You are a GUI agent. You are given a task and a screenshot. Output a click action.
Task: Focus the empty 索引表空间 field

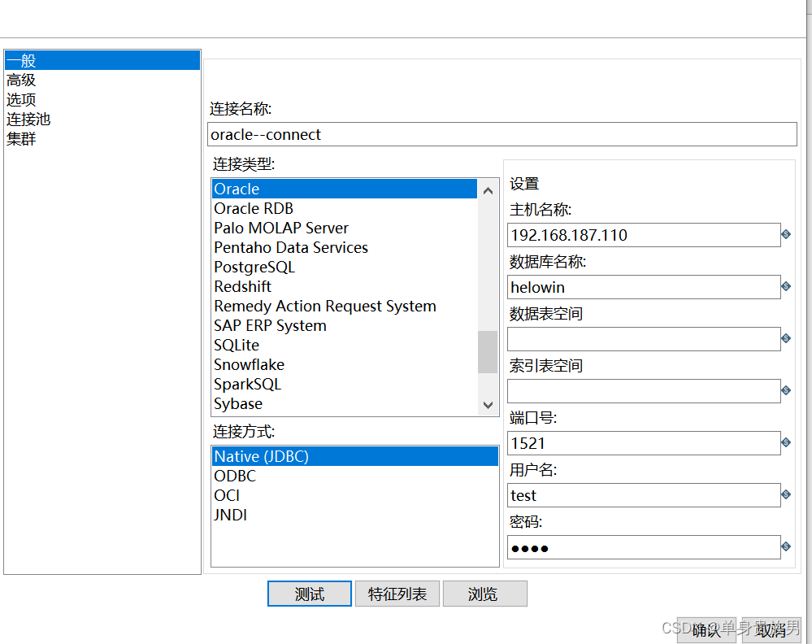[644, 391]
